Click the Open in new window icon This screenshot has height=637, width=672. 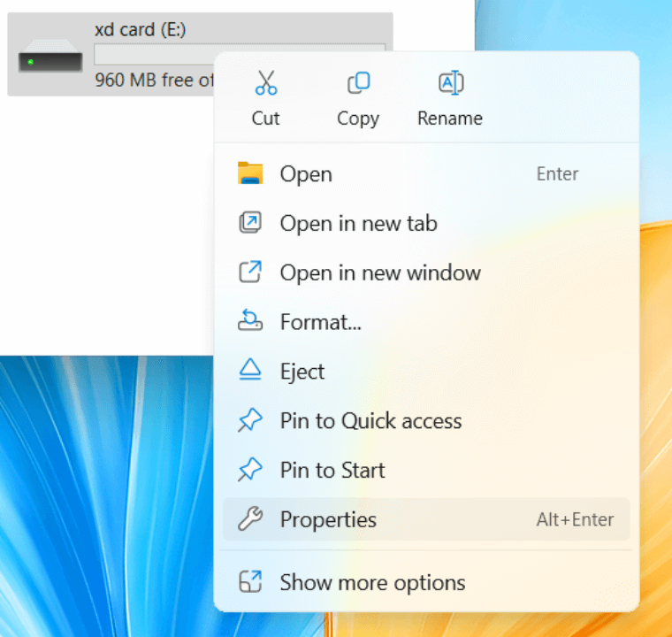(250, 272)
